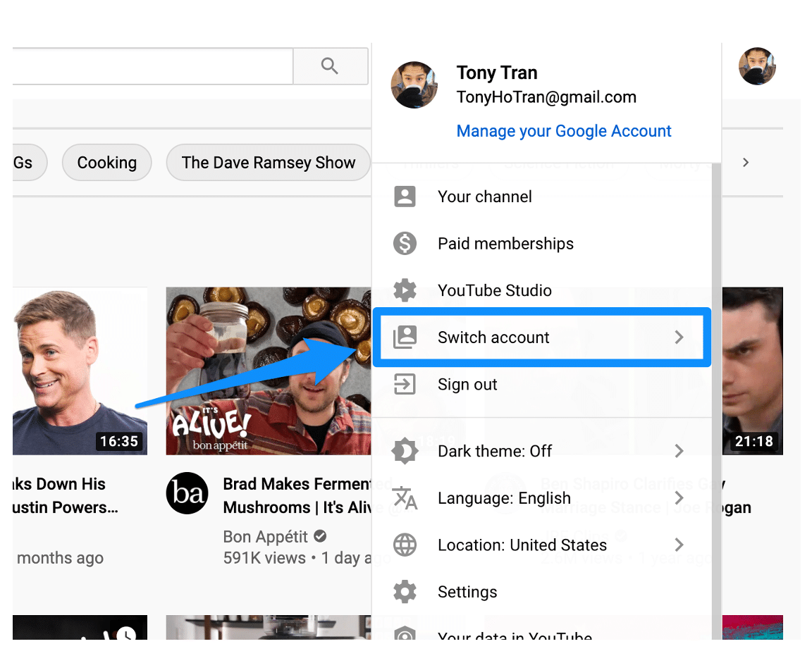Image resolution: width=812 pixels, height=651 pixels.
Task: Open the 'Down His' video title on left
Action: click(x=65, y=495)
